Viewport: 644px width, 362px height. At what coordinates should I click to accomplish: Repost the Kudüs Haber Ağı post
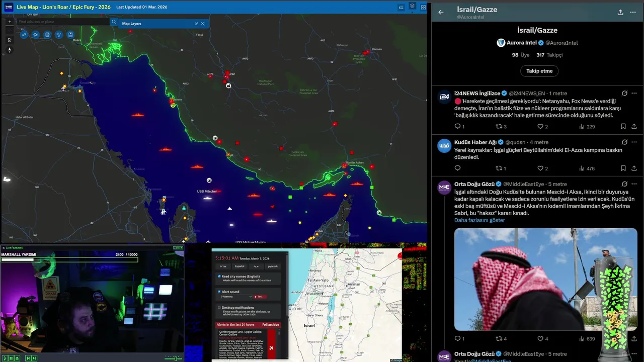point(499,168)
